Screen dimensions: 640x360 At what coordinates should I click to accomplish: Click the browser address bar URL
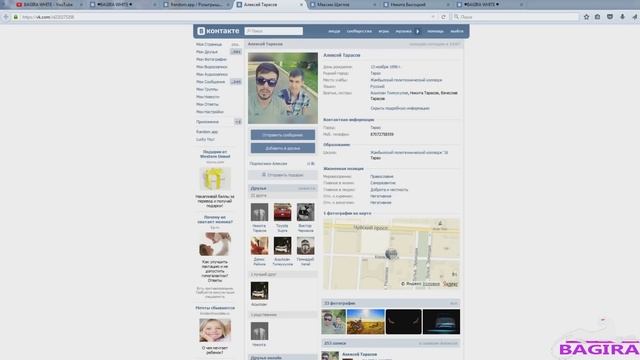point(48,17)
